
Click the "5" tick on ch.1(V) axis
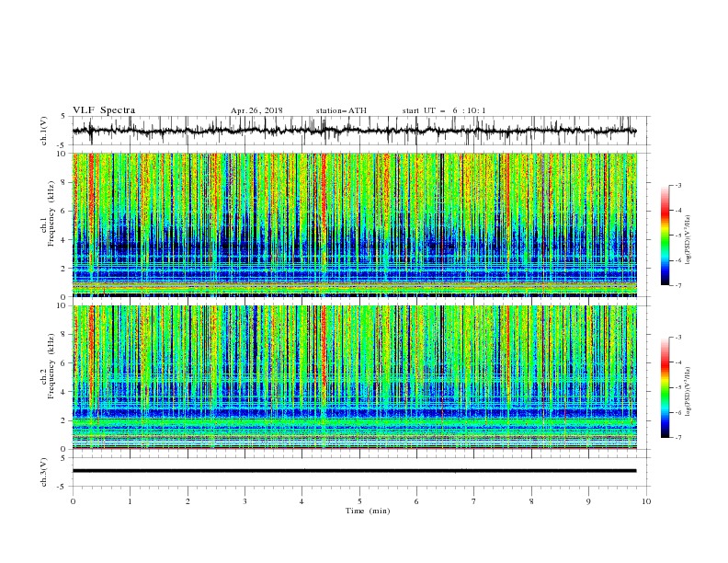pyautogui.click(x=63, y=117)
